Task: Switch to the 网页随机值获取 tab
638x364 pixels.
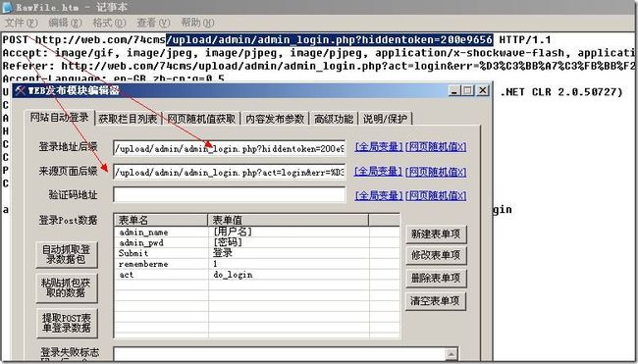Action: 201,119
